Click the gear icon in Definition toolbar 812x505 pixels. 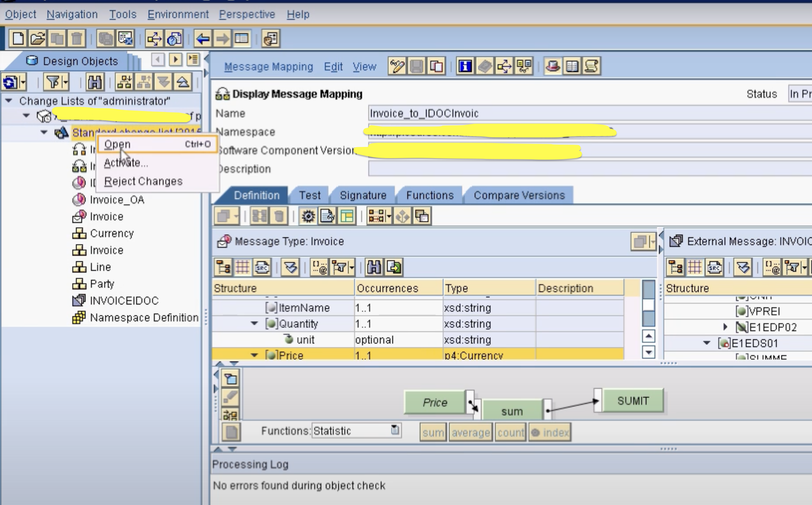308,216
